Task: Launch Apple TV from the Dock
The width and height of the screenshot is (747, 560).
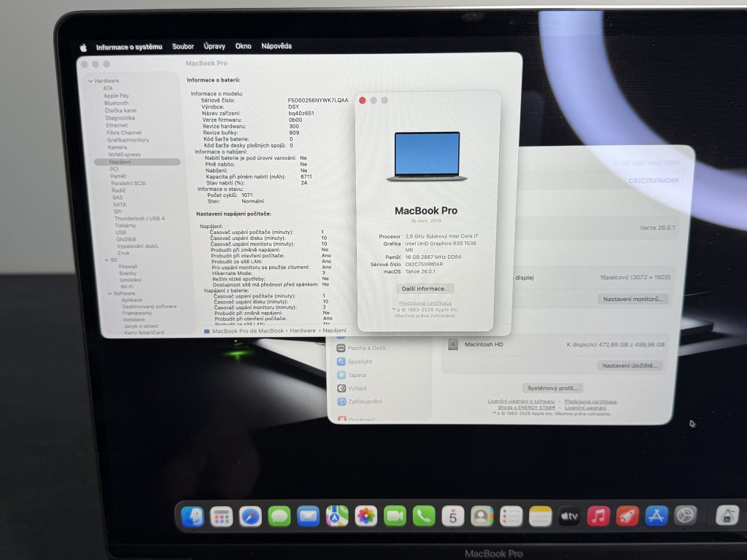Action: click(x=569, y=516)
